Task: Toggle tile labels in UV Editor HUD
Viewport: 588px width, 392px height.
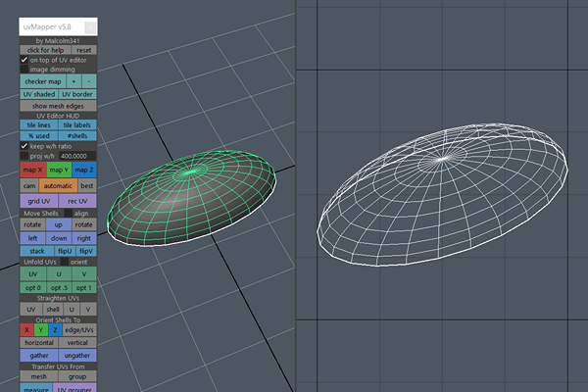Action: [x=78, y=125]
